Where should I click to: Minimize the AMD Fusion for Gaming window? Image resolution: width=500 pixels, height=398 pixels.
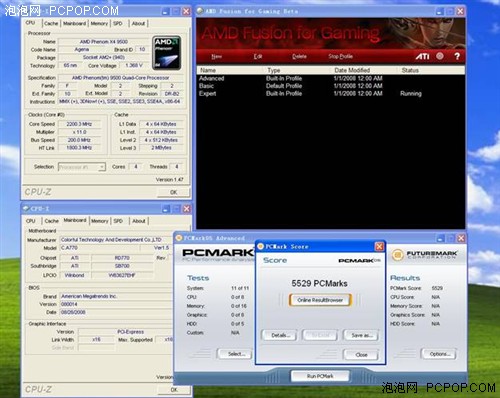(x=440, y=11)
